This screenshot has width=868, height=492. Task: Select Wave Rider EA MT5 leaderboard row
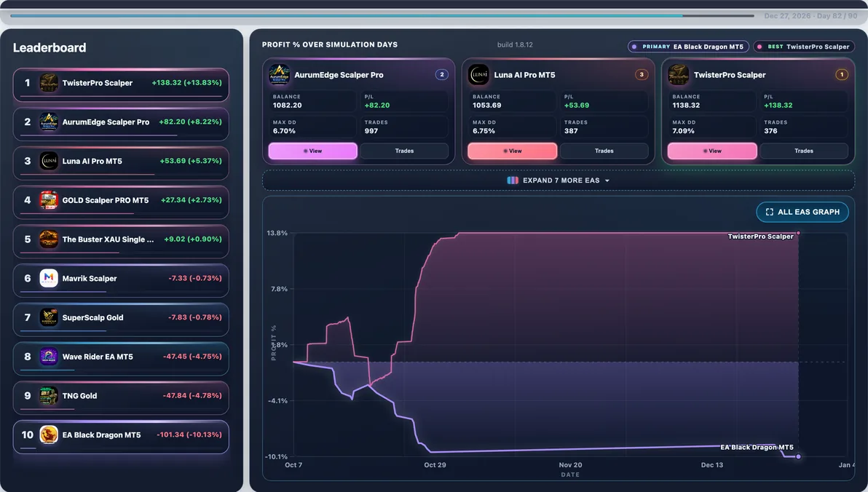tap(121, 359)
